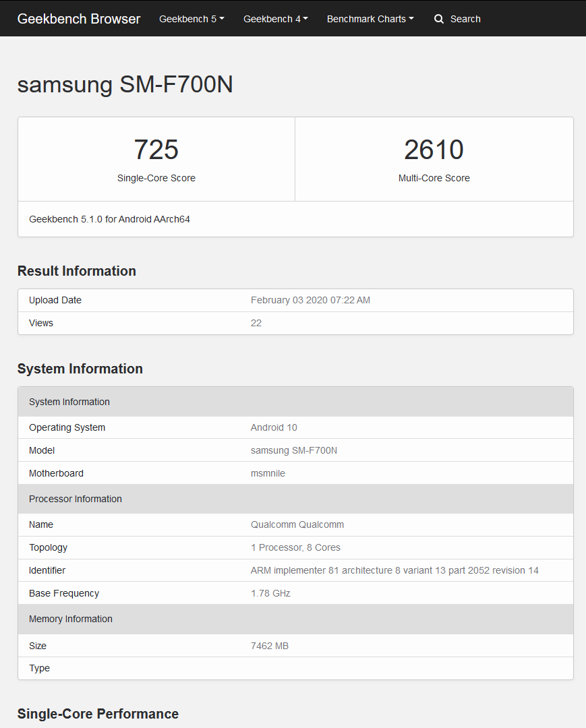This screenshot has height=728, width=586.
Task: Click the Single-Core Performance heading
Action: click(98, 714)
